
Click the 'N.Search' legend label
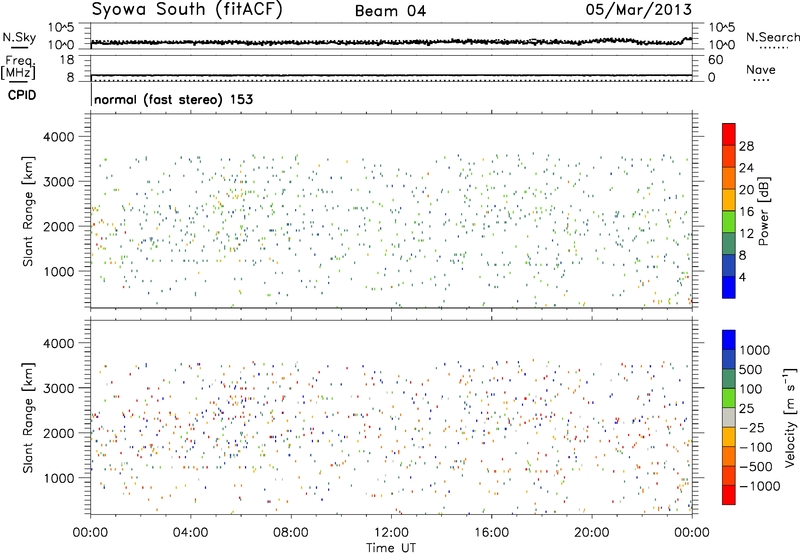coord(772,37)
